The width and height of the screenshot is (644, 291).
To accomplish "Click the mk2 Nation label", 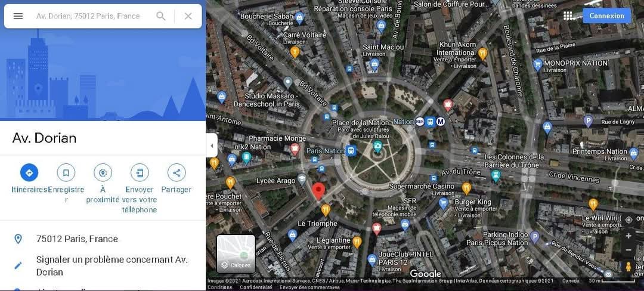I will pos(253,147).
